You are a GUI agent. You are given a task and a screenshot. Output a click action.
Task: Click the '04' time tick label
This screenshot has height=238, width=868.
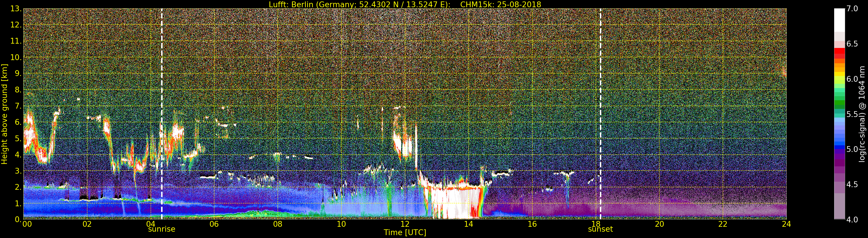point(151,224)
